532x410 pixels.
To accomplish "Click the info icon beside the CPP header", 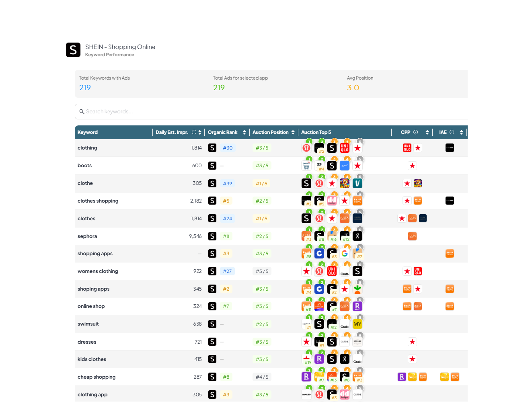I will 416,132.
